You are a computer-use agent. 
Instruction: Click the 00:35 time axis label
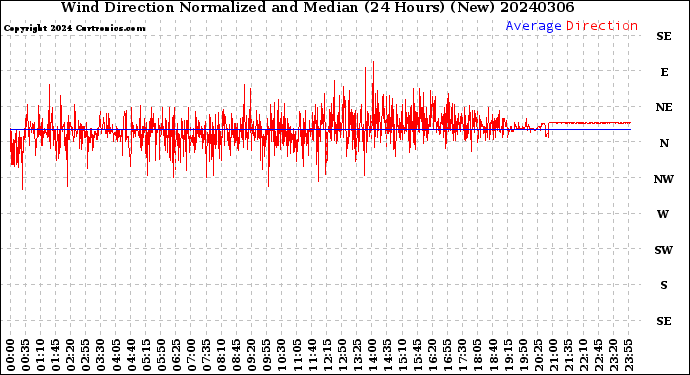coord(26,355)
